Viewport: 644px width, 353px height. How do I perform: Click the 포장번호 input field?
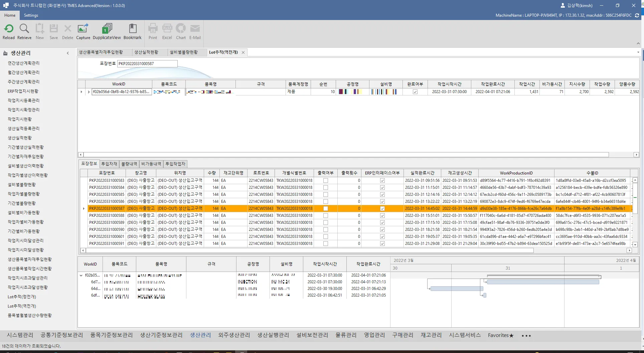(147, 64)
